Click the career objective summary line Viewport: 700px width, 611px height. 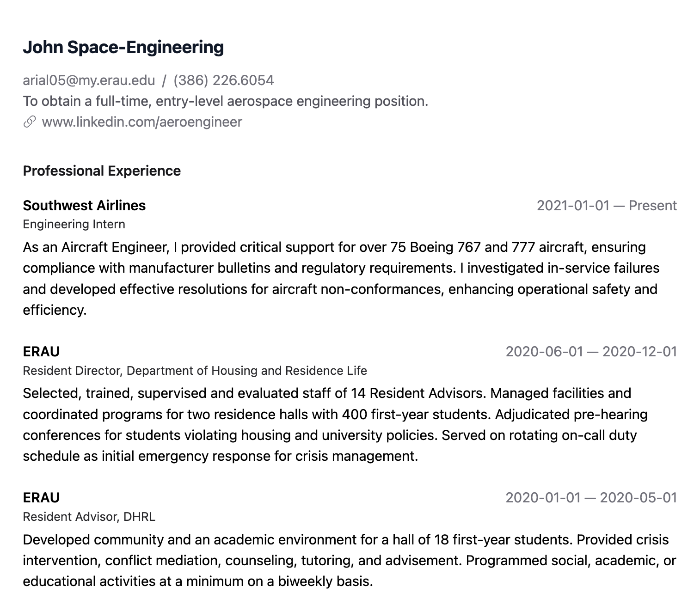[x=225, y=101]
